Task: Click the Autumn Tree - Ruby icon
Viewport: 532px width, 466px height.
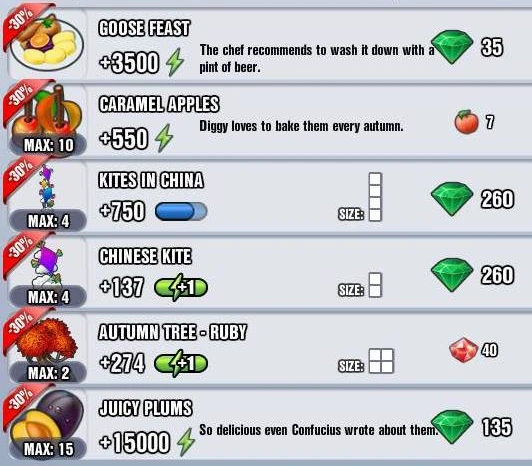Action: tap(46, 340)
